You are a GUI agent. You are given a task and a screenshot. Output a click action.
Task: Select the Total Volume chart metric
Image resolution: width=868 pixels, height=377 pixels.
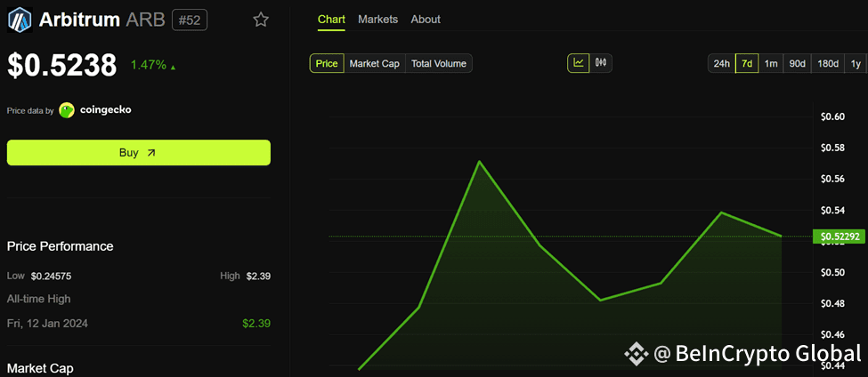pos(439,63)
